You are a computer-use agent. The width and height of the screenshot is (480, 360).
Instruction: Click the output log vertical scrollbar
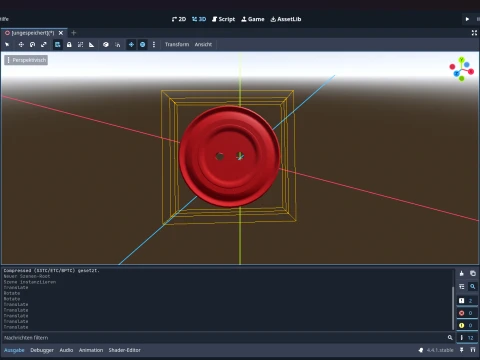(x=453, y=307)
